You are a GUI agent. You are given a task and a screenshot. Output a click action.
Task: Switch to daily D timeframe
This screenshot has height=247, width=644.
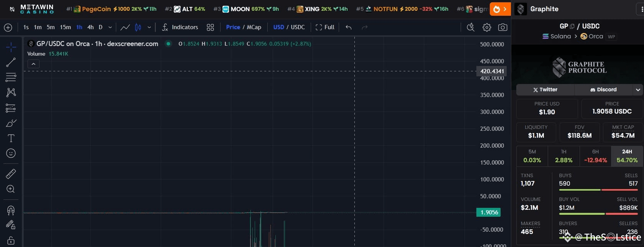100,27
